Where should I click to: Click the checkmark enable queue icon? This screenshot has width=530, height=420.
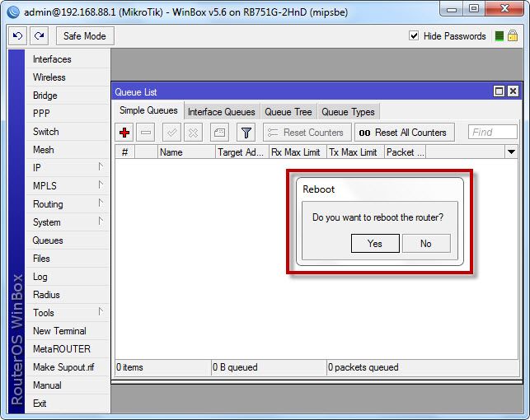[171, 133]
